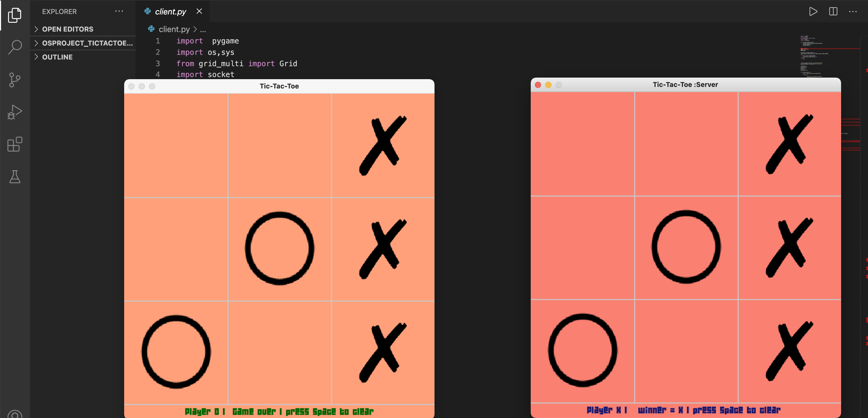Screen dimensions: 868x418
Task: Open the Source Control view
Action: (14, 80)
